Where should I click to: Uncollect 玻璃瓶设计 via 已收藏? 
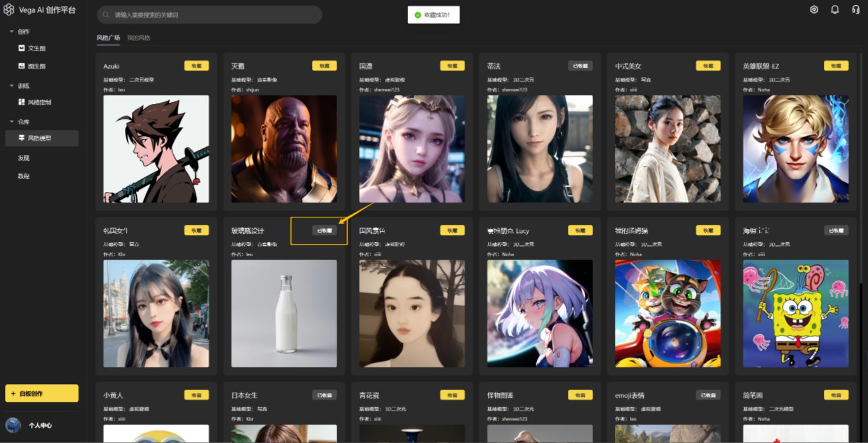pos(324,230)
